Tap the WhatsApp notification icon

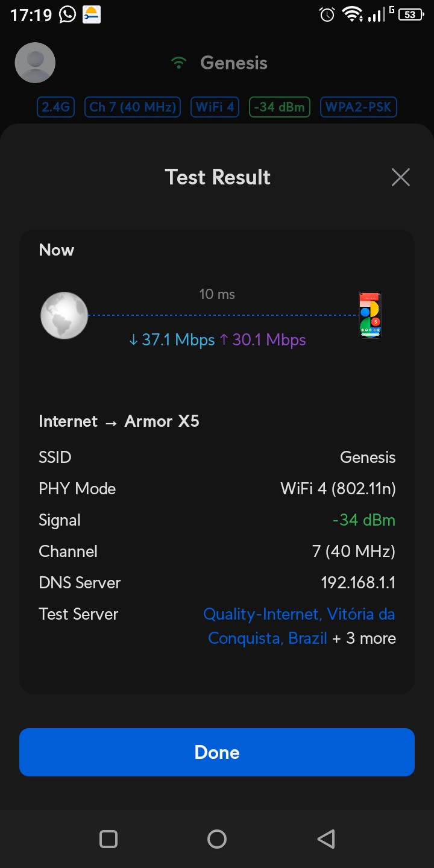[x=68, y=14]
